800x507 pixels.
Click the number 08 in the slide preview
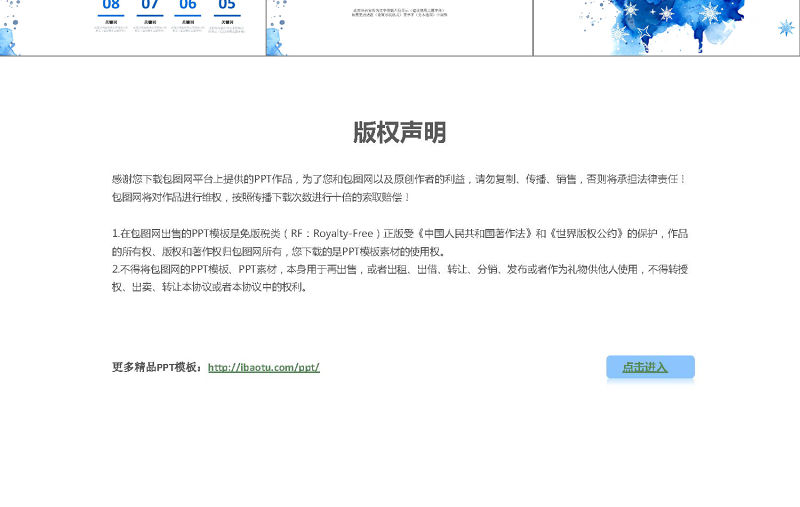coord(111,5)
